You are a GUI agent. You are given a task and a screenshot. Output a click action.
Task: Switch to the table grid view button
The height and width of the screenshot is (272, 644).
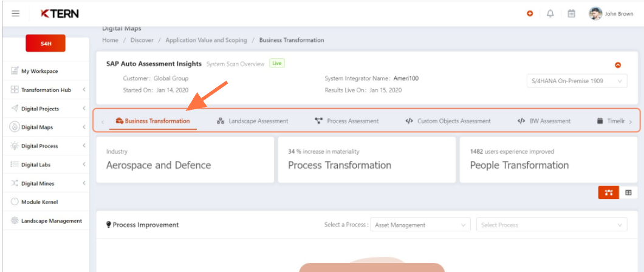[x=628, y=192]
